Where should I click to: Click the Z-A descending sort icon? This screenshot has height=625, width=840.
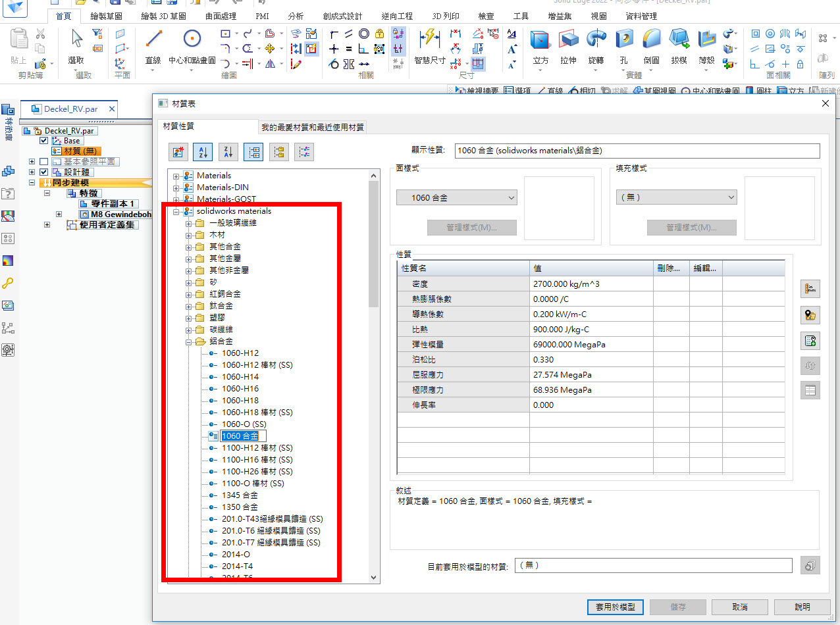(x=228, y=152)
